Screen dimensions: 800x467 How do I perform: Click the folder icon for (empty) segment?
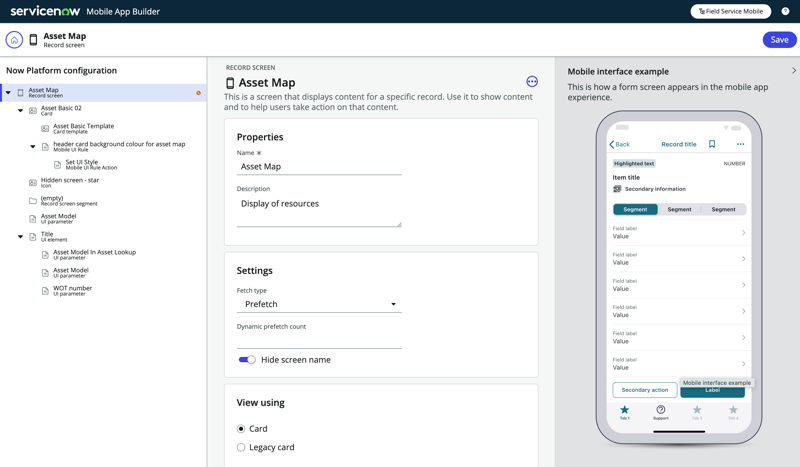33,201
